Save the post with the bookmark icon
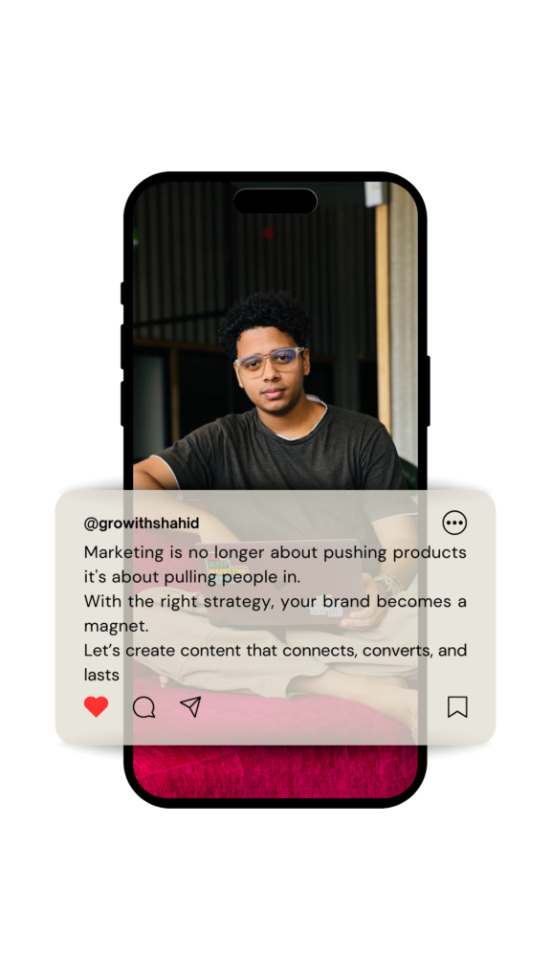Screen dimensions: 551x980 click(x=457, y=707)
